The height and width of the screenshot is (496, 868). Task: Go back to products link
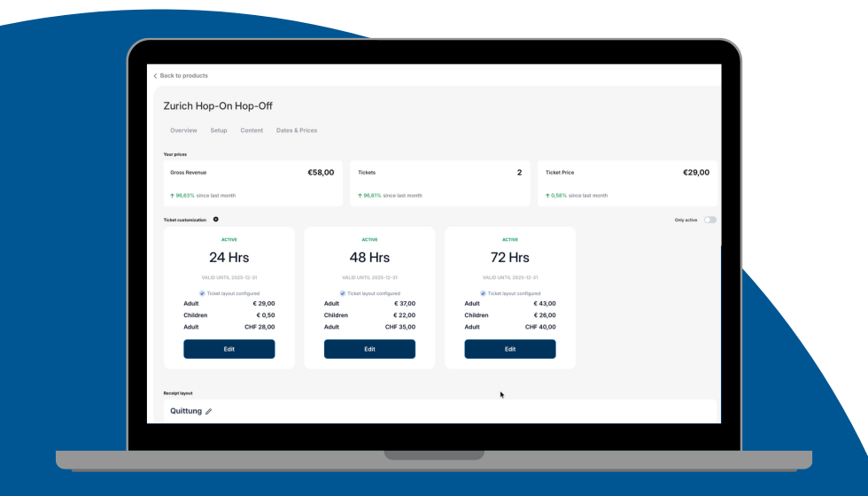tap(181, 76)
